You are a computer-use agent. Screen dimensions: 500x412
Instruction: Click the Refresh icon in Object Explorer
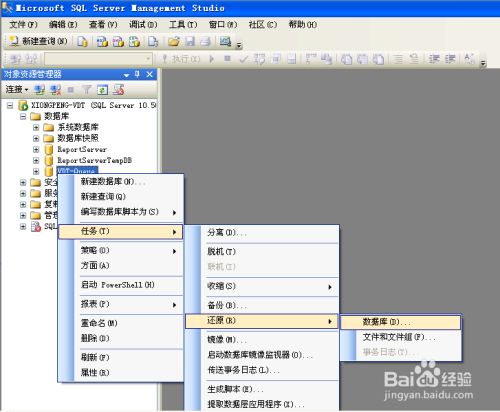pos(102,89)
